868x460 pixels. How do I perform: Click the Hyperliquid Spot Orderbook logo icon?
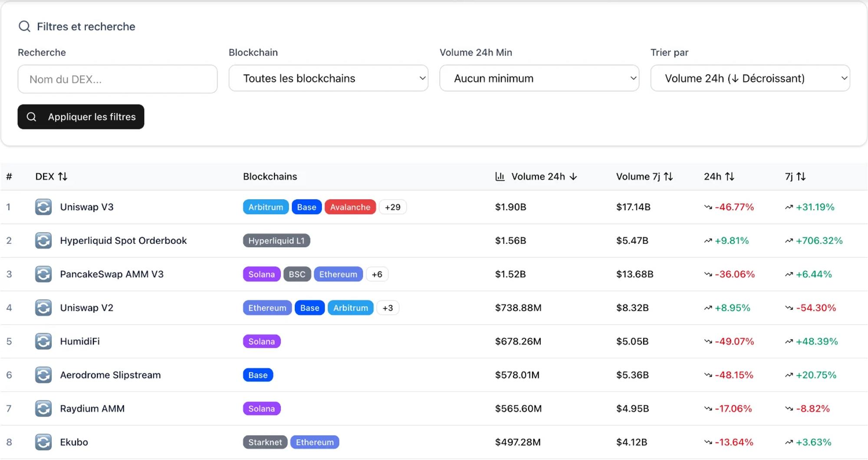coord(43,240)
